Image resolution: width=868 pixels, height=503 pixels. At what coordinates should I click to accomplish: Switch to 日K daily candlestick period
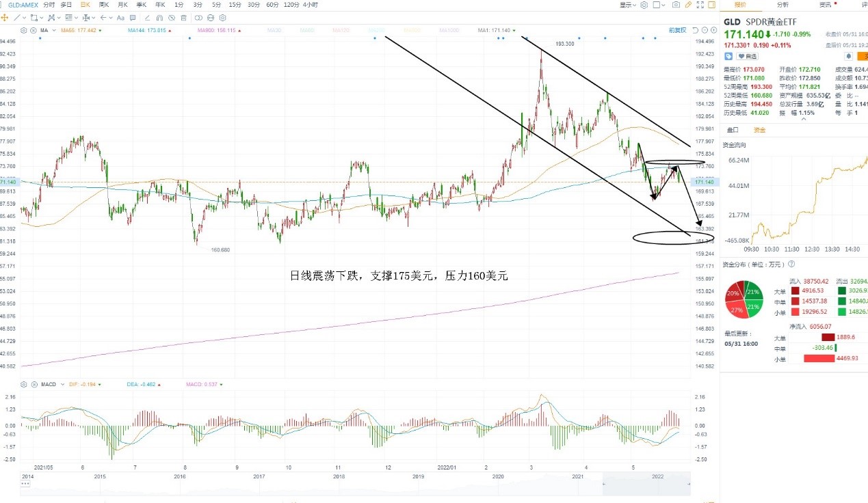[x=85, y=4]
